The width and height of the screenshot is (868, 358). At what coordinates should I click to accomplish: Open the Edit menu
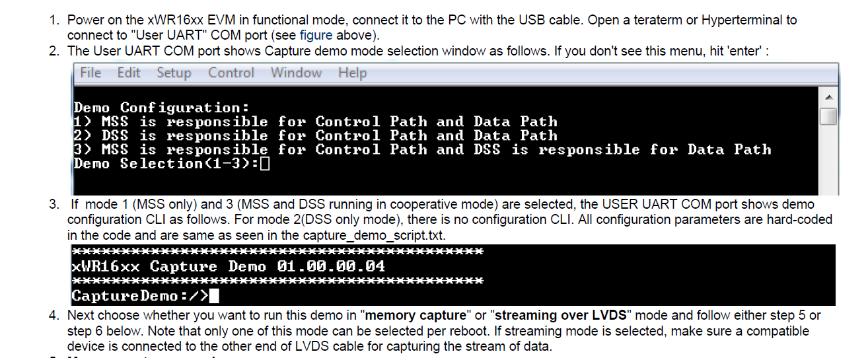click(x=129, y=73)
